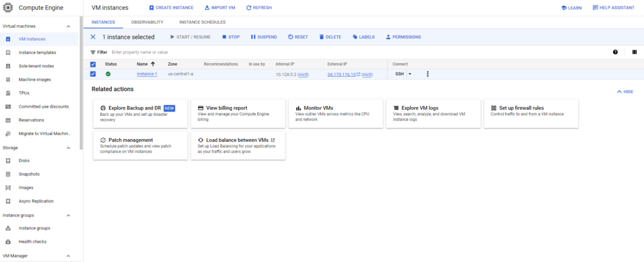Click the Learn button

coord(571,8)
